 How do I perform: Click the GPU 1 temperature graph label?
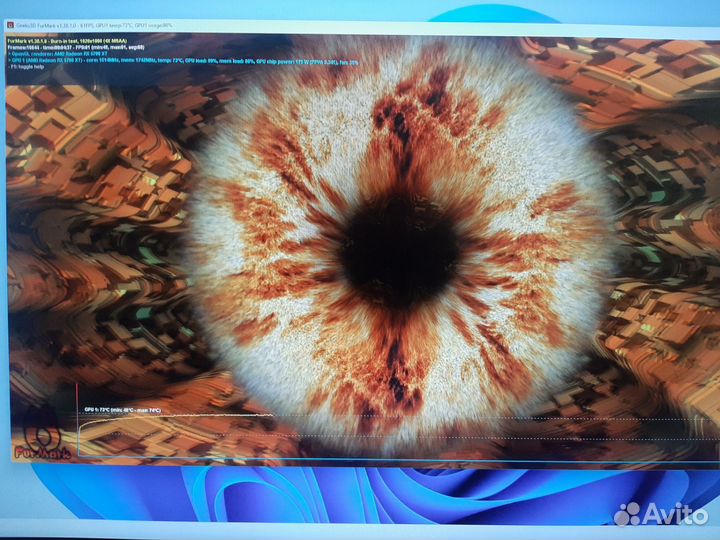[x=123, y=410]
